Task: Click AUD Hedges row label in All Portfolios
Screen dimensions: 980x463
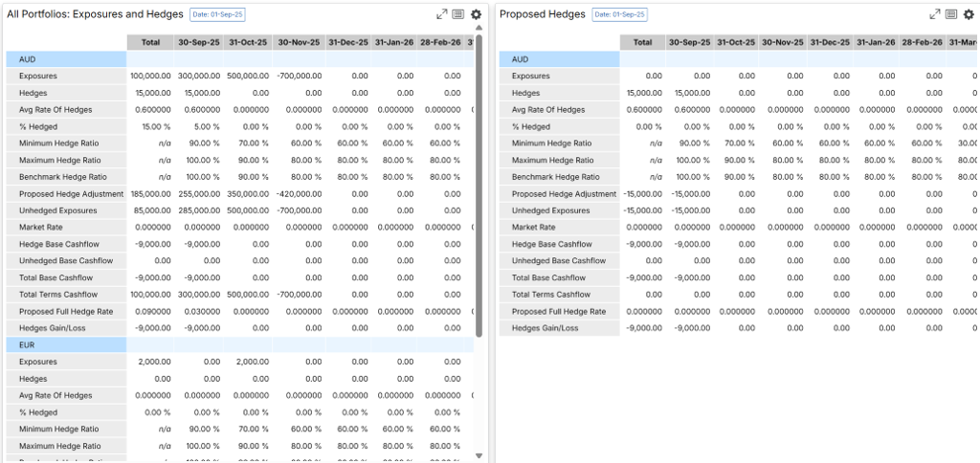Action: (x=33, y=93)
